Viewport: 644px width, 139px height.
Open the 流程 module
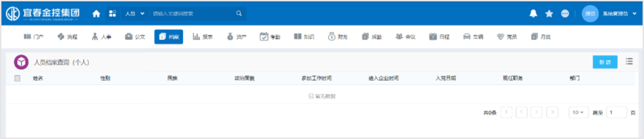[x=67, y=37]
